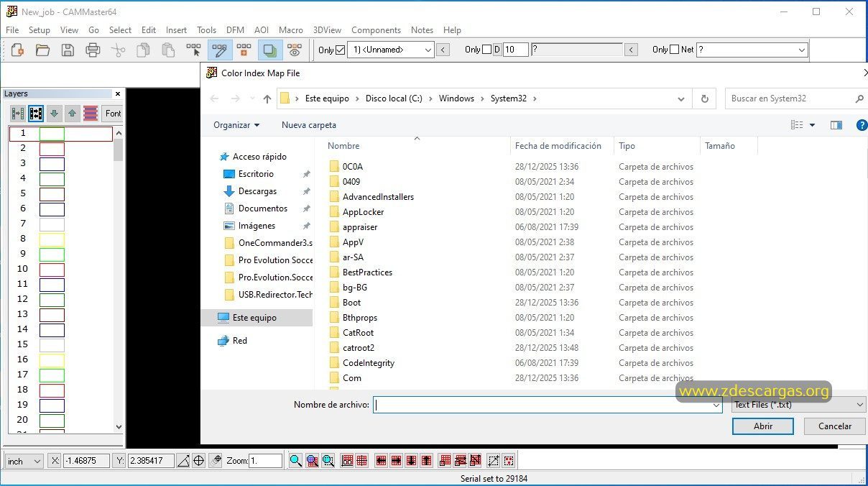Click the Open folder toolbar icon
This screenshot has width=868, height=486.
click(42, 50)
